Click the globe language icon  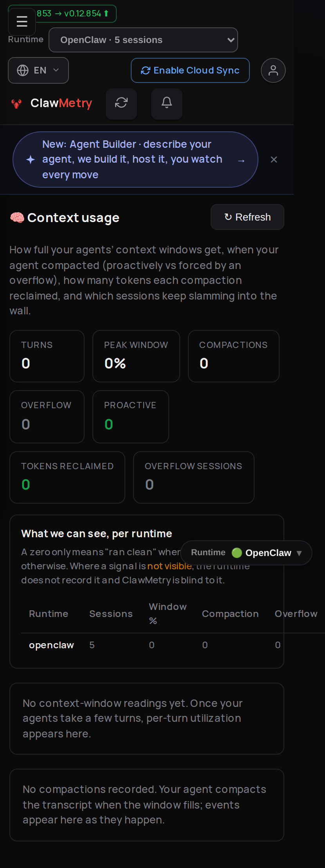23,70
